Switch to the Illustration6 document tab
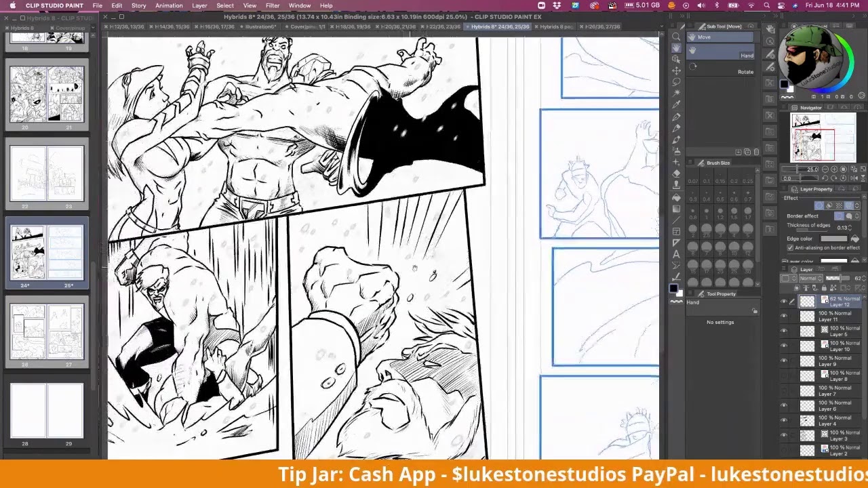868x488 pixels. pos(260,26)
